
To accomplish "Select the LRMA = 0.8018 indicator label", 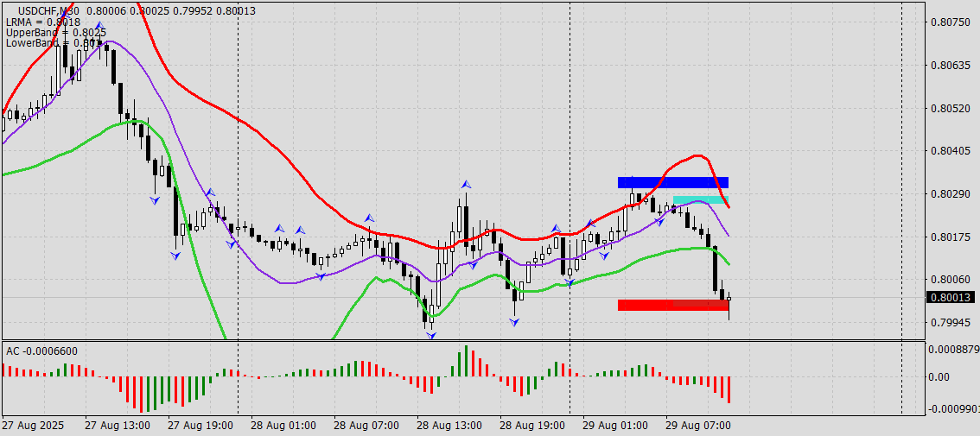I will point(43,22).
